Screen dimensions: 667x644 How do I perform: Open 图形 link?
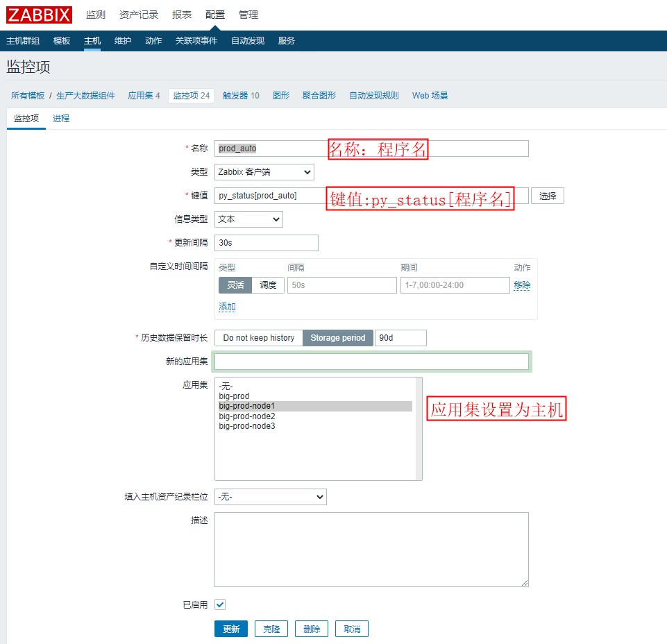coord(281,96)
